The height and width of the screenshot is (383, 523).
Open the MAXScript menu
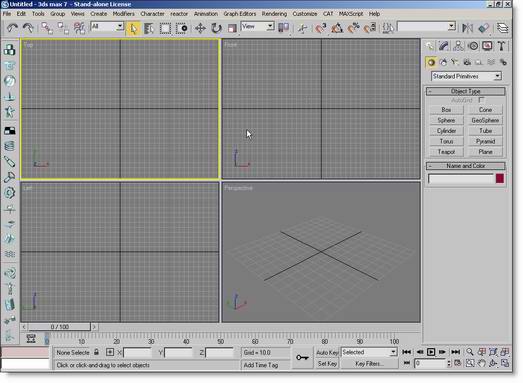(x=351, y=14)
